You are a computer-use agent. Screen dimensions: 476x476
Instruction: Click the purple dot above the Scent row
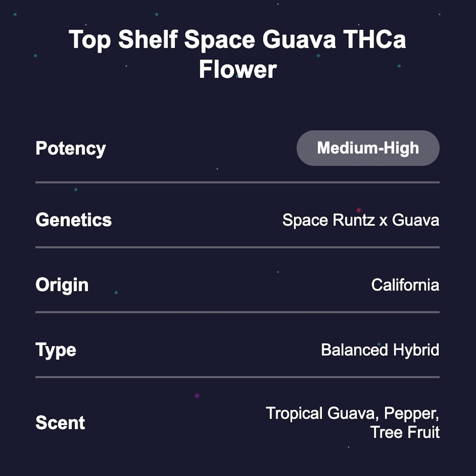point(197,396)
